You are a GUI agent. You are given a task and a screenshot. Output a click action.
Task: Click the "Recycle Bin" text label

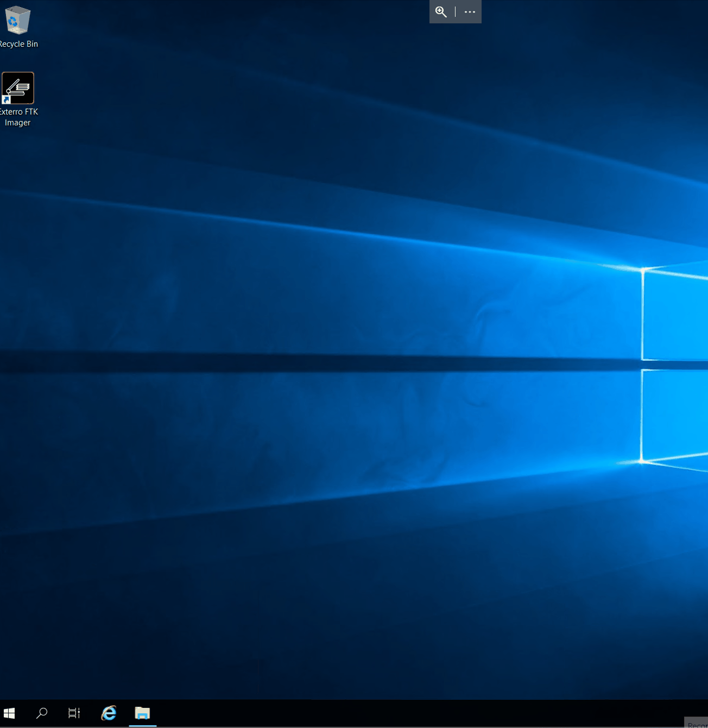(19, 44)
